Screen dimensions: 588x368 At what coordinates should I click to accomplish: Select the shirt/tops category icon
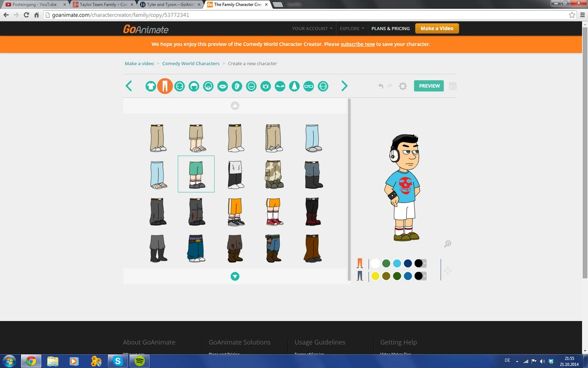[150, 86]
